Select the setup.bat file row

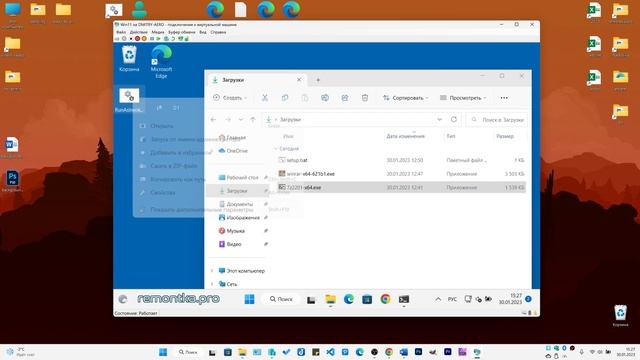point(402,160)
